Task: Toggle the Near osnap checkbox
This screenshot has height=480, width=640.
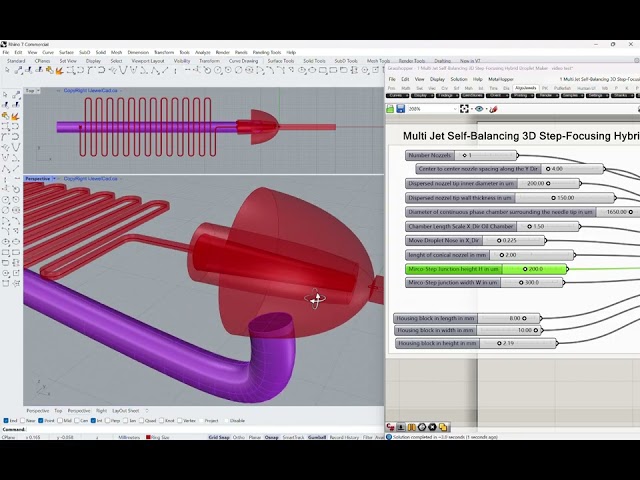Action: [x=22, y=420]
